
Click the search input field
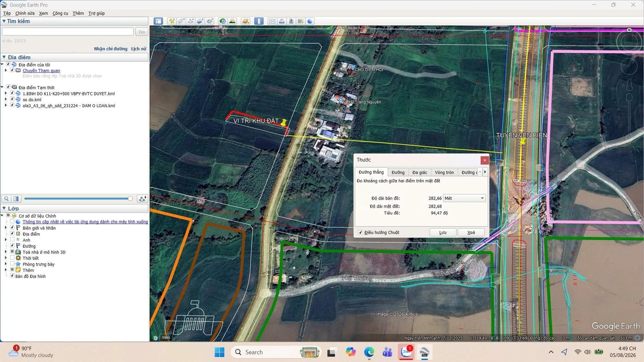[68, 32]
